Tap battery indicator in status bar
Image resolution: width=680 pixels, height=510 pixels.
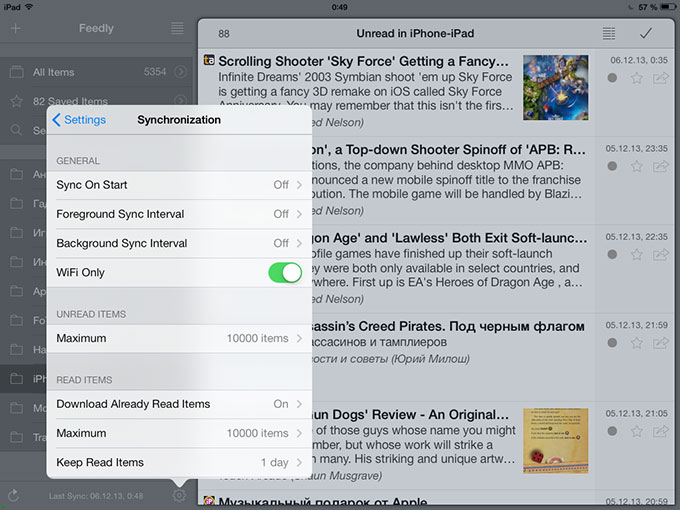pos(667,7)
